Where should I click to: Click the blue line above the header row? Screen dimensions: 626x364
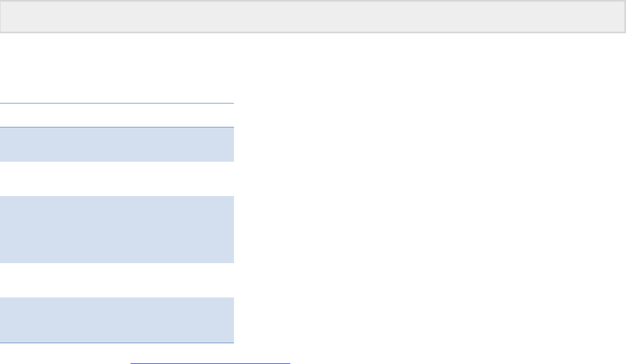tap(117, 104)
